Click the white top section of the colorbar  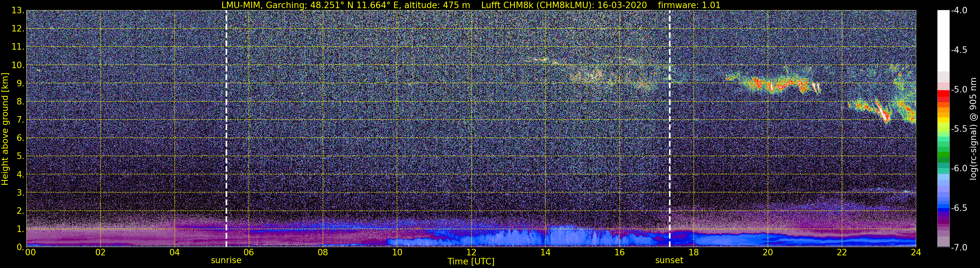(x=943, y=41)
